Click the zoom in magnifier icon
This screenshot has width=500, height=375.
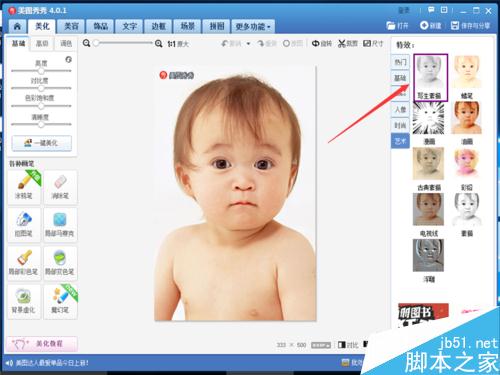coord(159,44)
